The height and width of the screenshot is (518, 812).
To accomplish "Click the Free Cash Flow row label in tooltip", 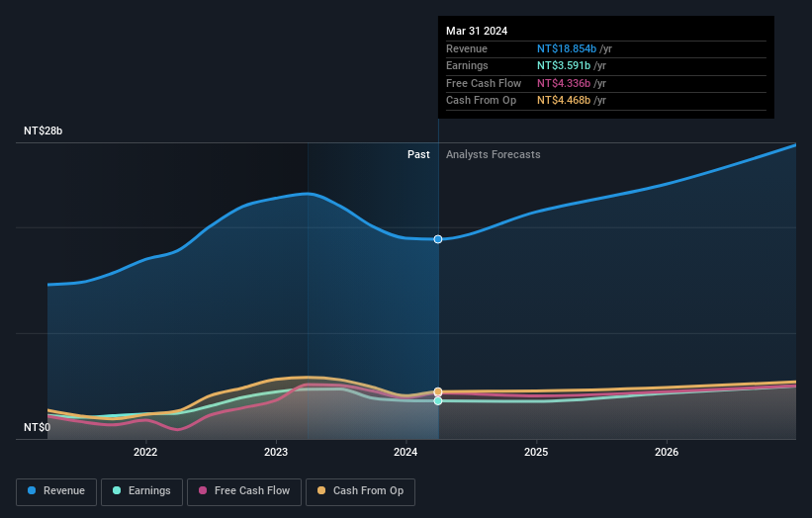I will pyautogui.click(x=484, y=83).
